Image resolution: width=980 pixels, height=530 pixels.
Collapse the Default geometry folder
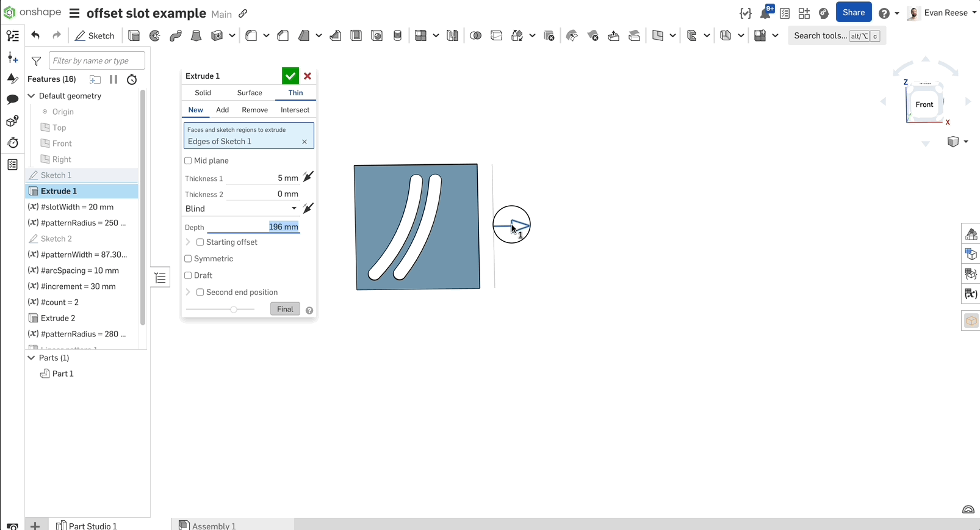click(31, 96)
